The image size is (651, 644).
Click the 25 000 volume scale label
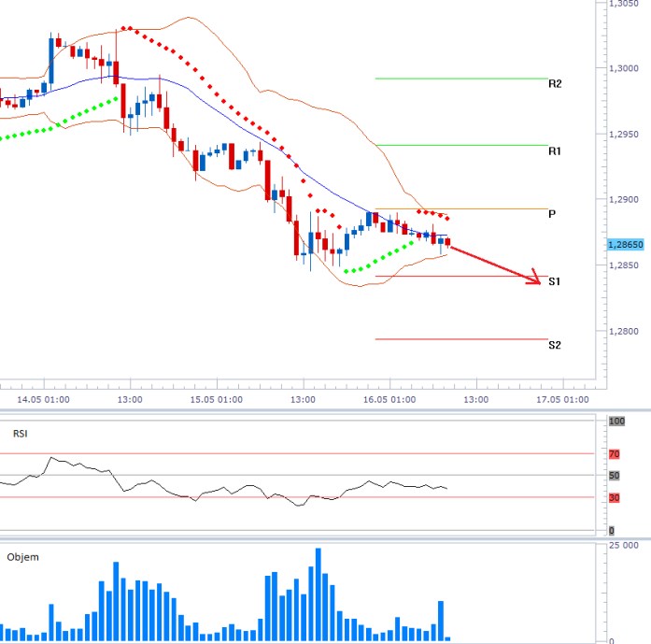pyautogui.click(x=624, y=546)
